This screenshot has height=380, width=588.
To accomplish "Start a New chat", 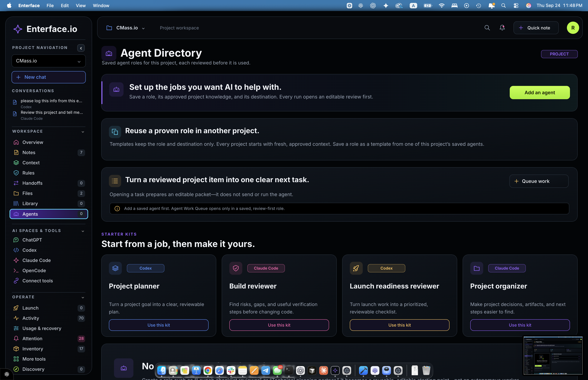I will pos(48,77).
